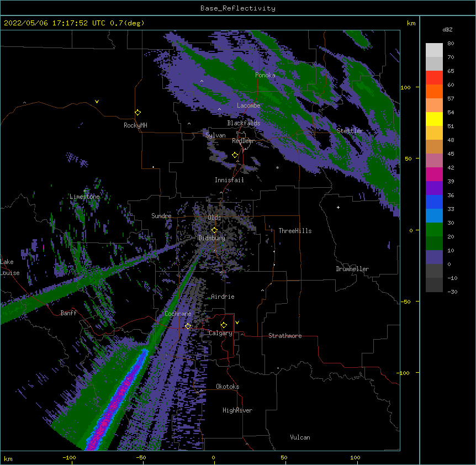
Task: Click the Sylvan label
Action: [x=215, y=135]
